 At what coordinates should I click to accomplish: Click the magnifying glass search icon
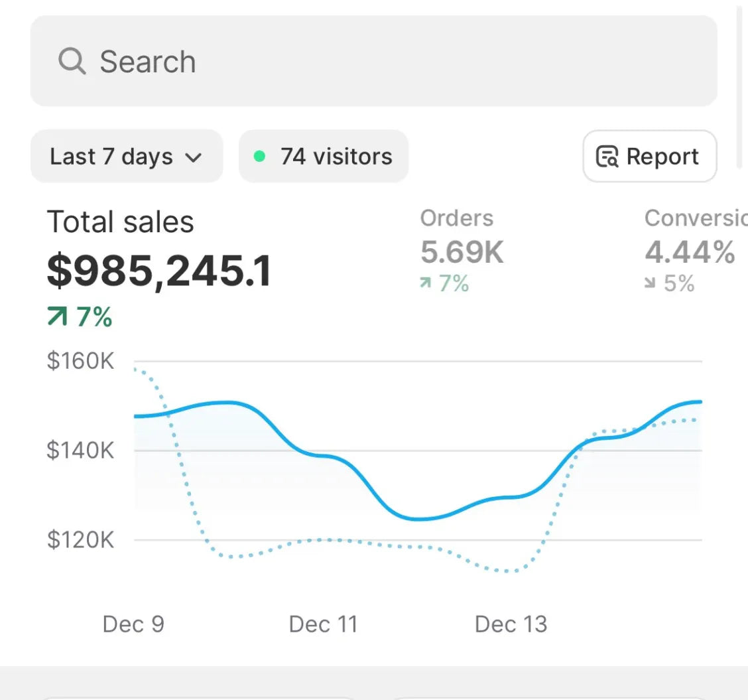click(72, 62)
